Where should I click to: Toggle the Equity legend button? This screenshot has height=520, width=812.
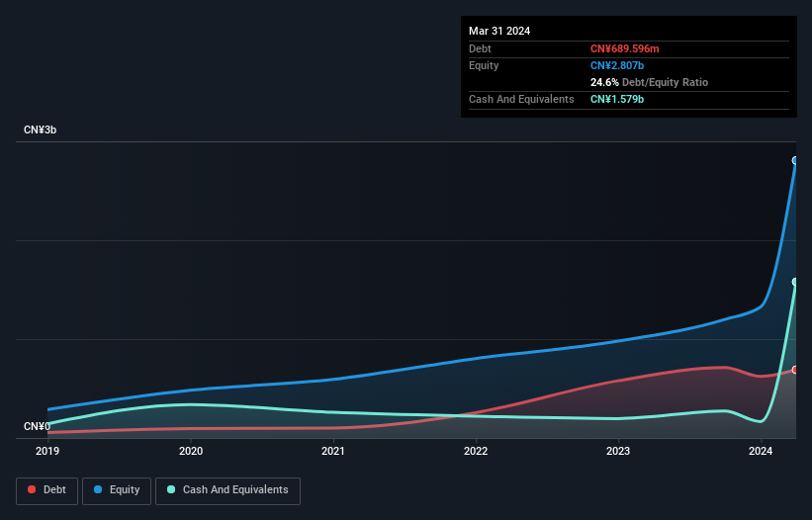[x=117, y=490]
